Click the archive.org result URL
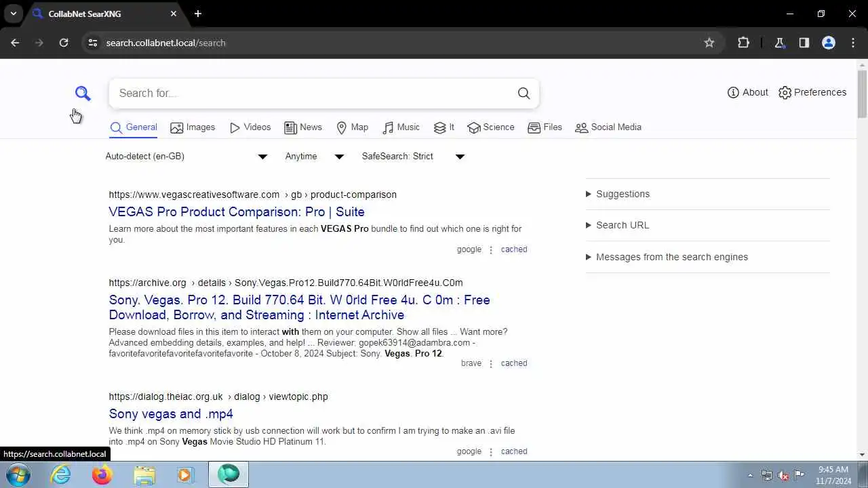 click(285, 283)
